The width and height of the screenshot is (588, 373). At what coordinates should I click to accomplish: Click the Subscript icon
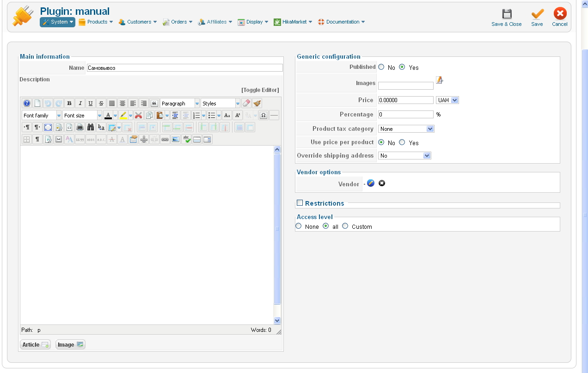(x=227, y=115)
